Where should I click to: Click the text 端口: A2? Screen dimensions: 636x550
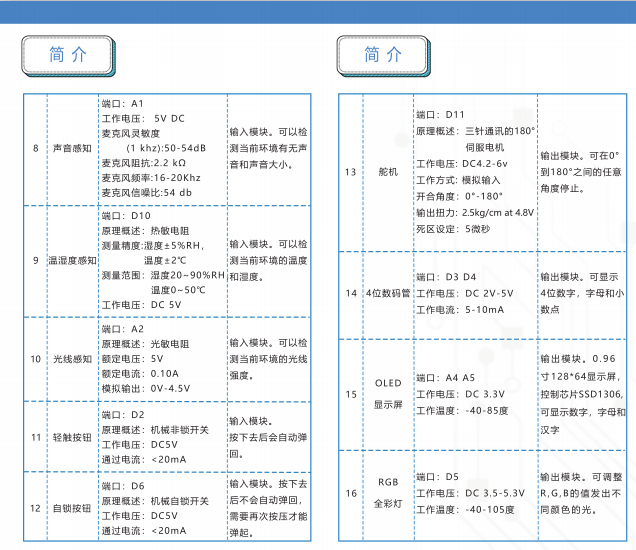(122, 329)
